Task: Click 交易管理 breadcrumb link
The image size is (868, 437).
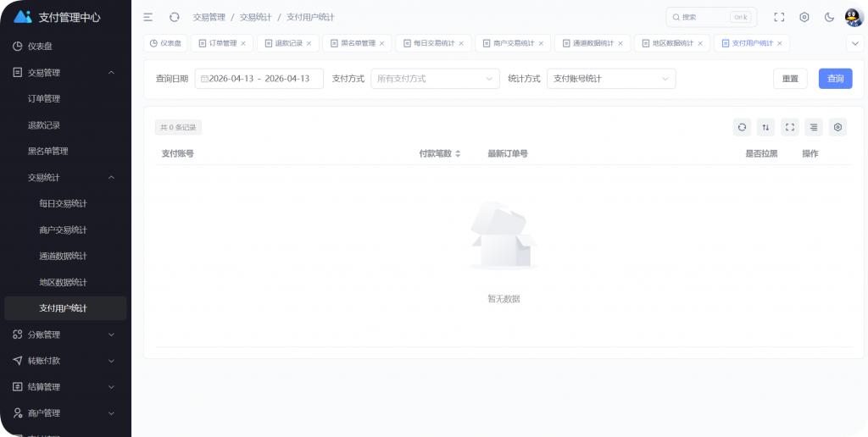Action: pyautogui.click(x=209, y=17)
